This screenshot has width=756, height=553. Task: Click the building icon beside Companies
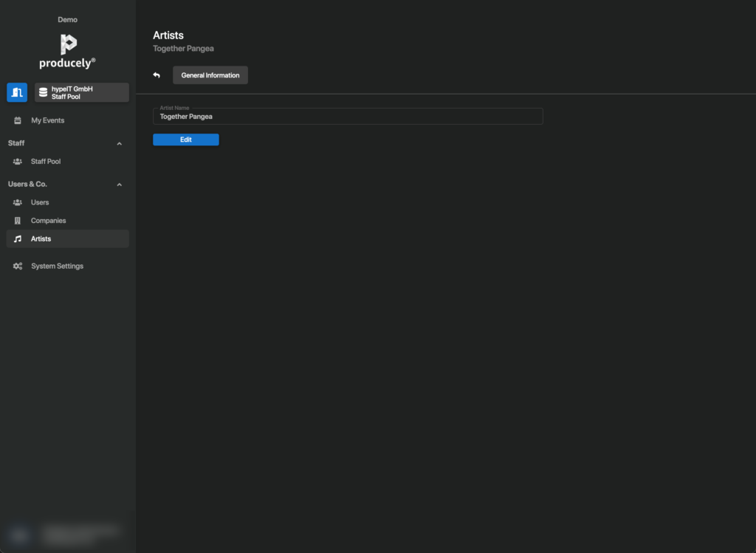coord(18,221)
